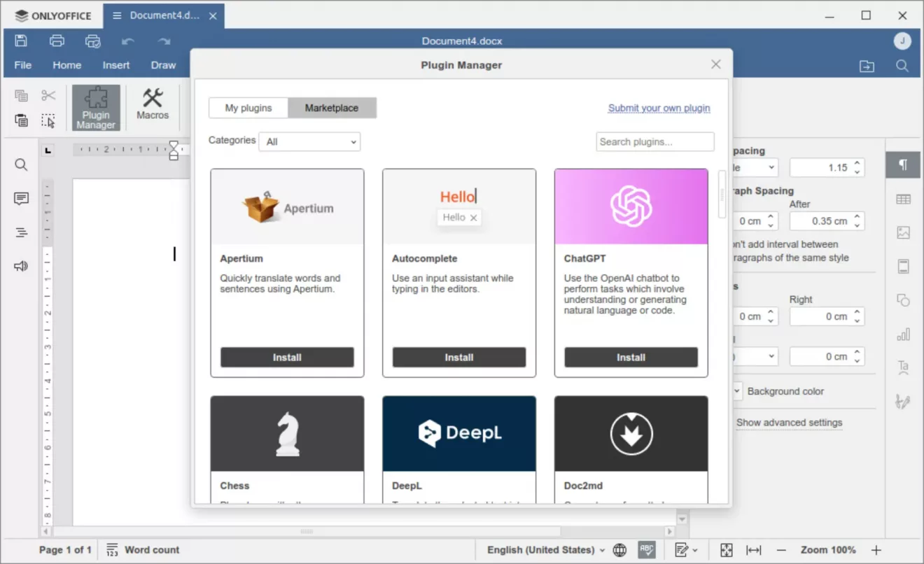924x564 pixels.
Task: Open the English (United States) language dropdown
Action: [x=546, y=550]
